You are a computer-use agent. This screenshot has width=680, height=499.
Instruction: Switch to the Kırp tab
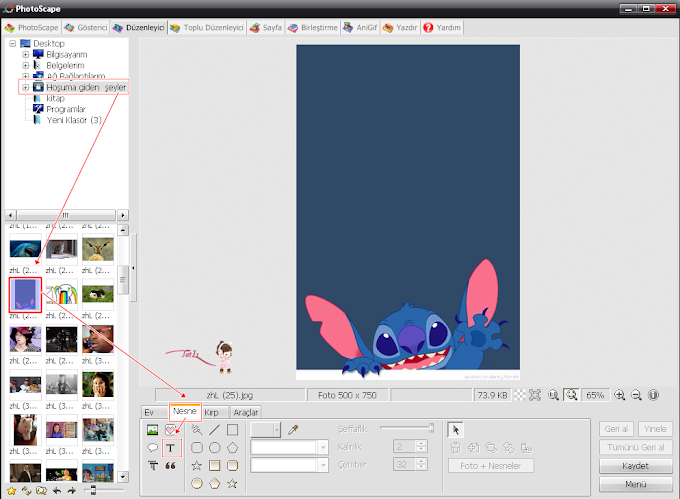(x=211, y=412)
